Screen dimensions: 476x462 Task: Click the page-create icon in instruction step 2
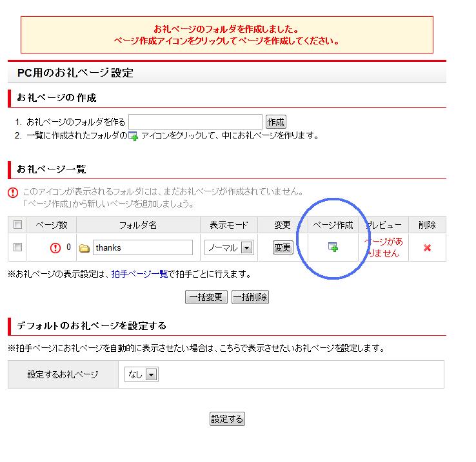pyautogui.click(x=134, y=136)
